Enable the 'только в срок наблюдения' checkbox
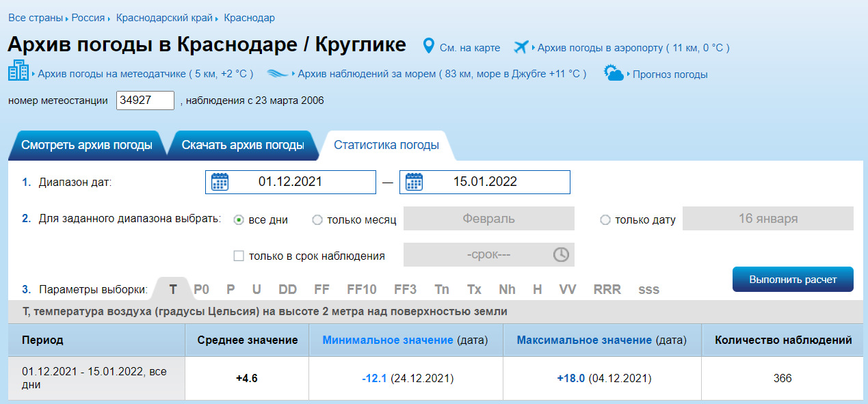This screenshot has width=868, height=404. click(238, 254)
